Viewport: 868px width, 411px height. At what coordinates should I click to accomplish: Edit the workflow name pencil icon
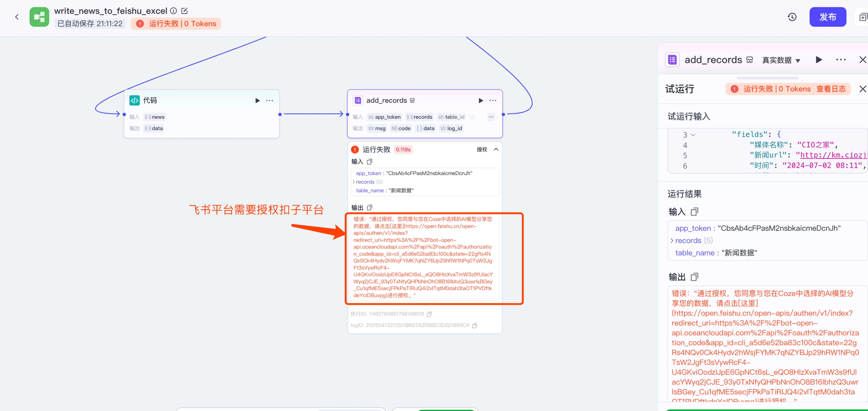click(184, 11)
